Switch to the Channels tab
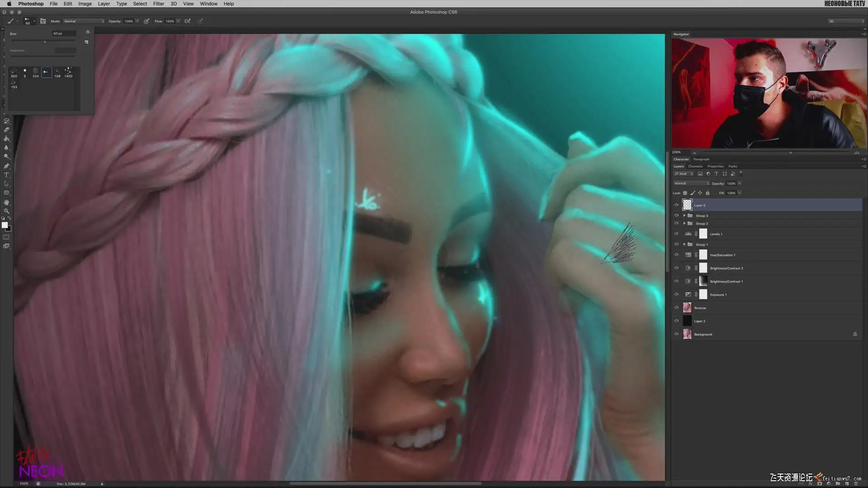This screenshot has width=868, height=488. [x=695, y=166]
